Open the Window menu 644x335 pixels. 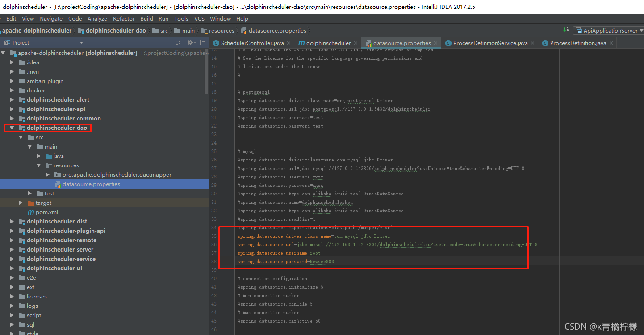coord(220,19)
